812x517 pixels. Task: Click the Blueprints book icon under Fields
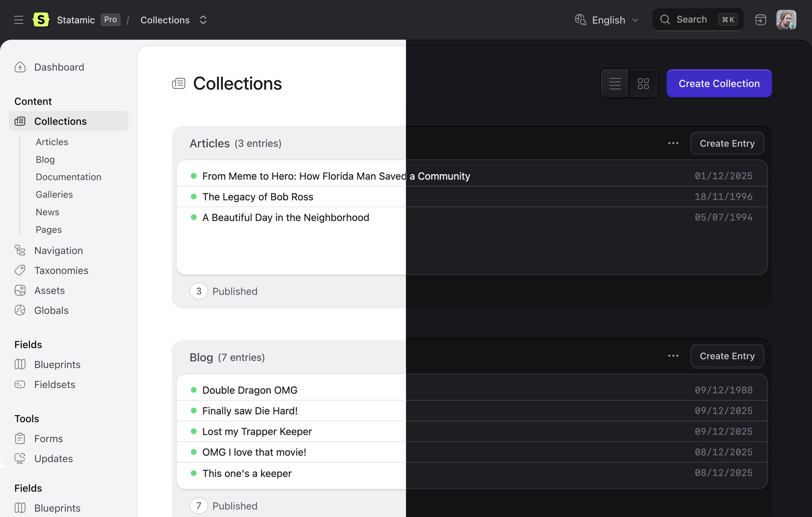point(20,364)
